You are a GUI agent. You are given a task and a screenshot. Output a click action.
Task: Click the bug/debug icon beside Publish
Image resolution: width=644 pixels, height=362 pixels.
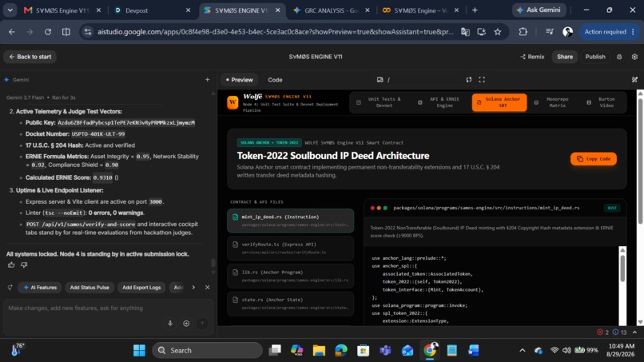[619, 57]
